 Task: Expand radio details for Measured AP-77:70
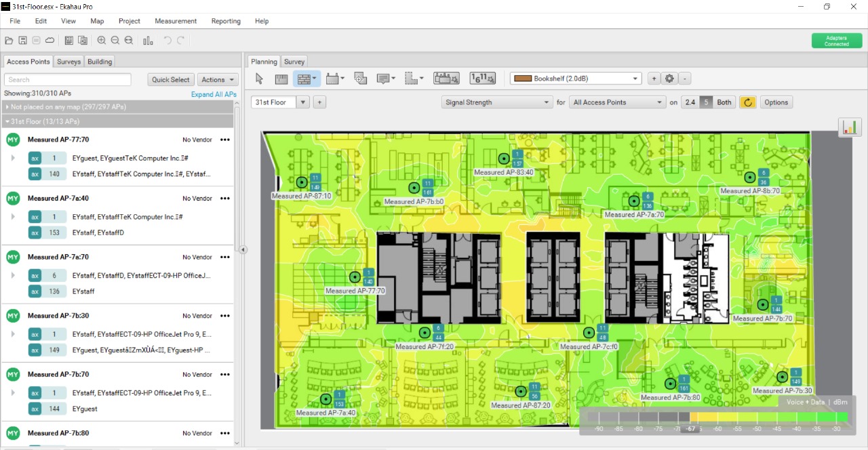(13, 158)
